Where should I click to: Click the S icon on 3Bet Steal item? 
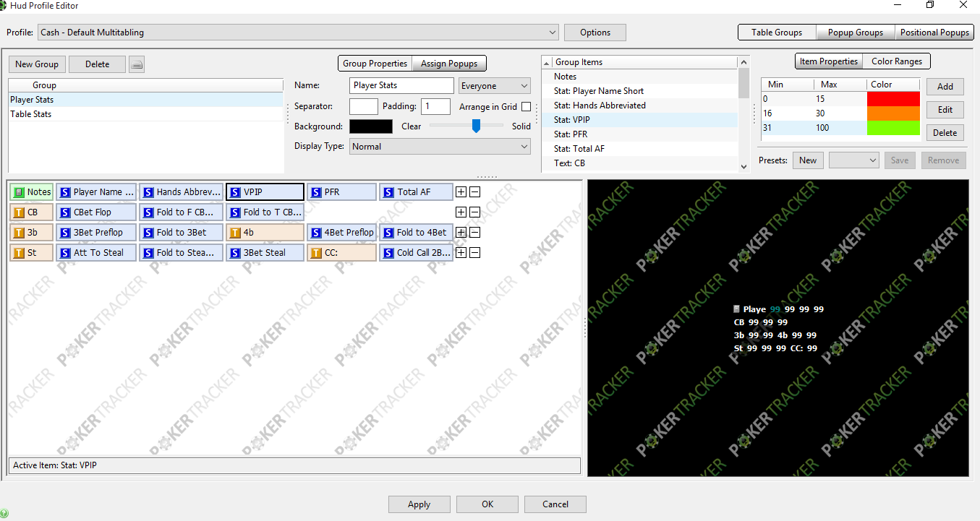pos(235,253)
